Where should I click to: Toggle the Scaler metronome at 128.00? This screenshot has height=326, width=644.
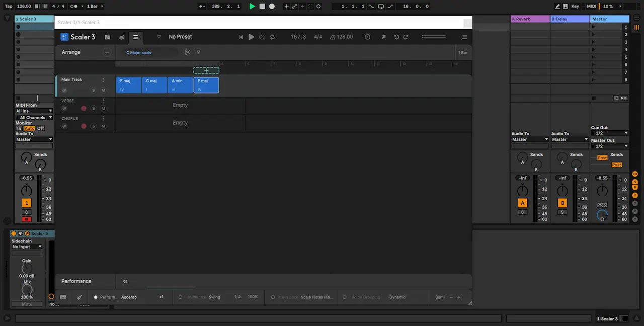pos(332,37)
